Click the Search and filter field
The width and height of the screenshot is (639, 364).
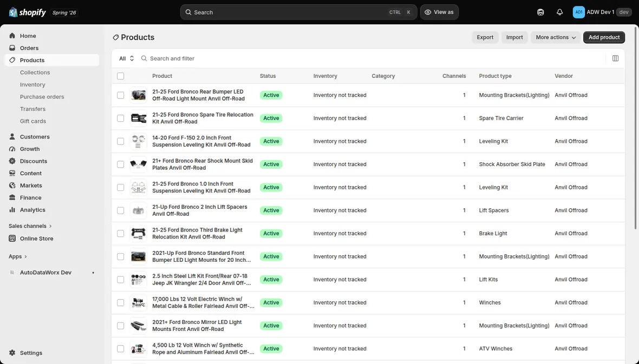371,58
